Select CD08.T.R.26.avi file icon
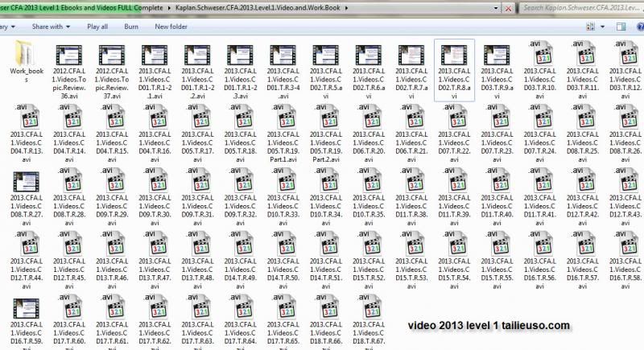The height and width of the screenshot is (350, 644). [625, 117]
